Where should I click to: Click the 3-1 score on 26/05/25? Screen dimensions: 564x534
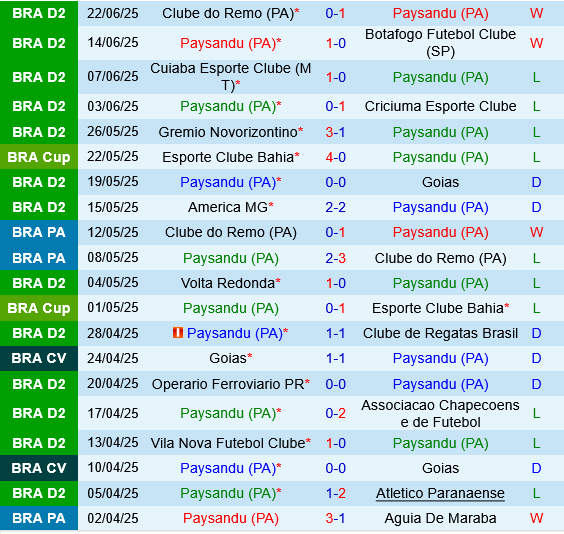tap(335, 132)
